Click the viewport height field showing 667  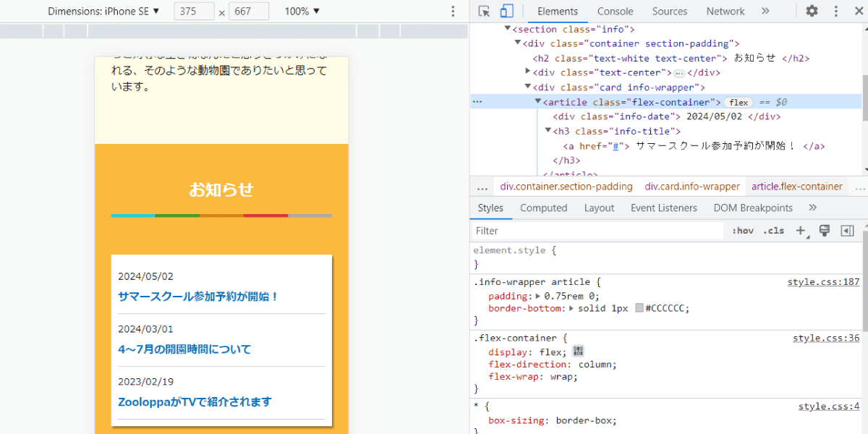click(x=249, y=12)
